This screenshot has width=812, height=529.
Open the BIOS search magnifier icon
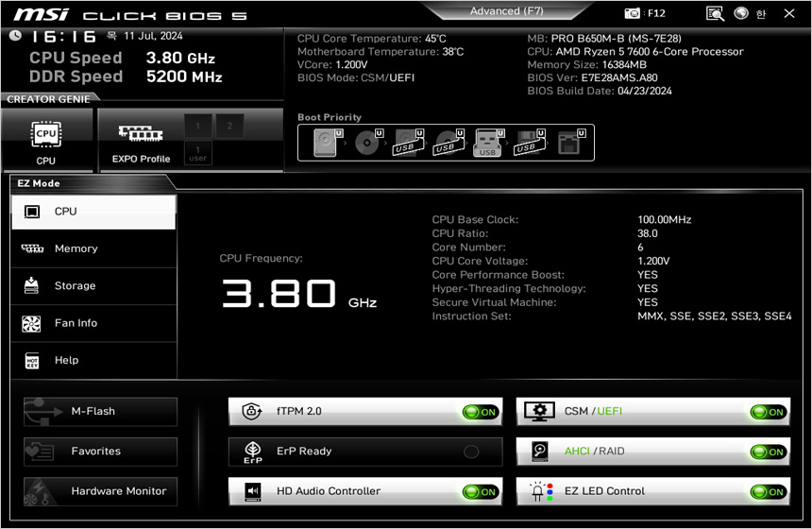click(715, 13)
